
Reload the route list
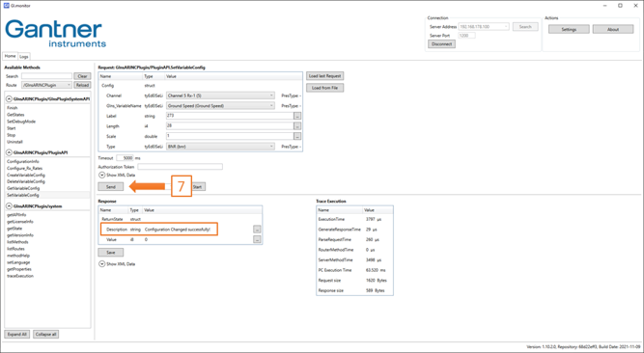point(82,85)
